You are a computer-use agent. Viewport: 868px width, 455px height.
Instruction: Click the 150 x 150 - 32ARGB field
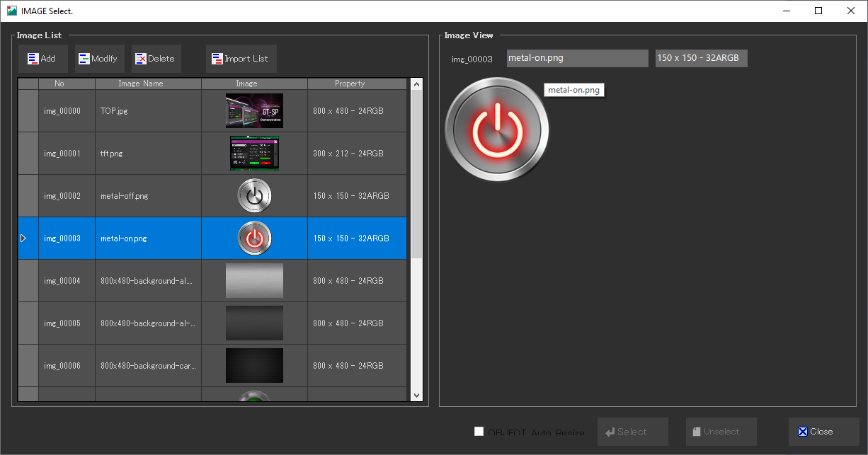click(701, 58)
